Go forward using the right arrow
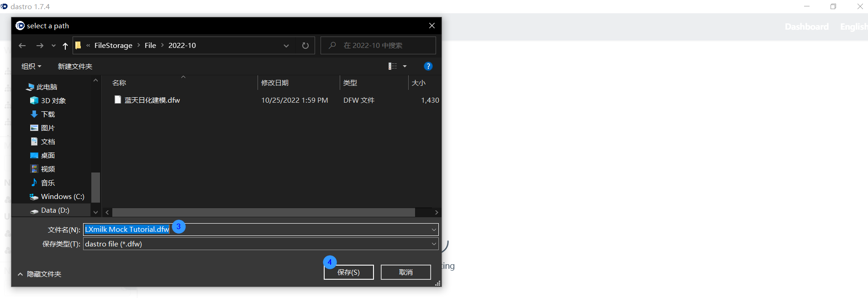 coord(40,46)
